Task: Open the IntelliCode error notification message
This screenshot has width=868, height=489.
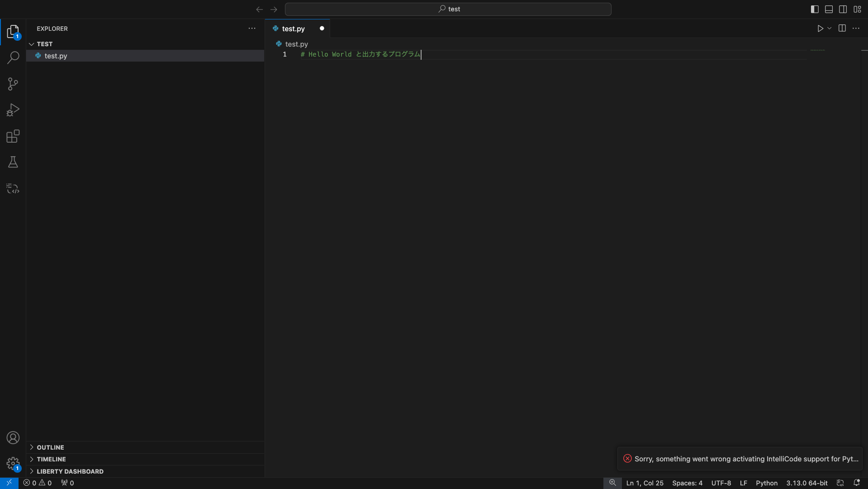Action: (746, 459)
